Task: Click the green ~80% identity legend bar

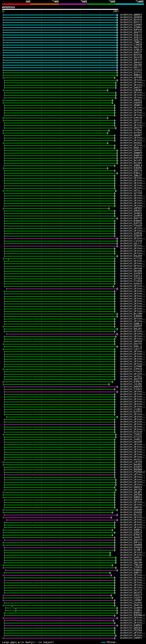Action: [101, 4]
